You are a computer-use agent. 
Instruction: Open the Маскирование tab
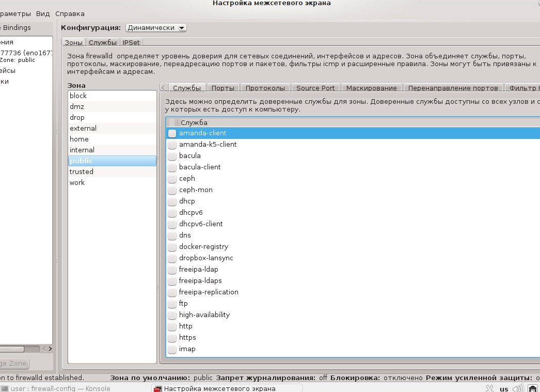[371, 88]
